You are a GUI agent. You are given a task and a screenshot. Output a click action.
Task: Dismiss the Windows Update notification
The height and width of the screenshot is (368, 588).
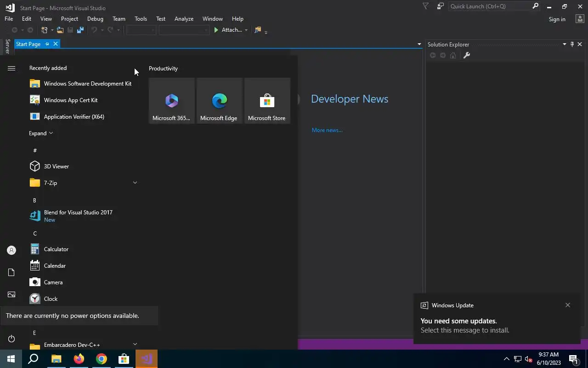[x=568, y=305]
